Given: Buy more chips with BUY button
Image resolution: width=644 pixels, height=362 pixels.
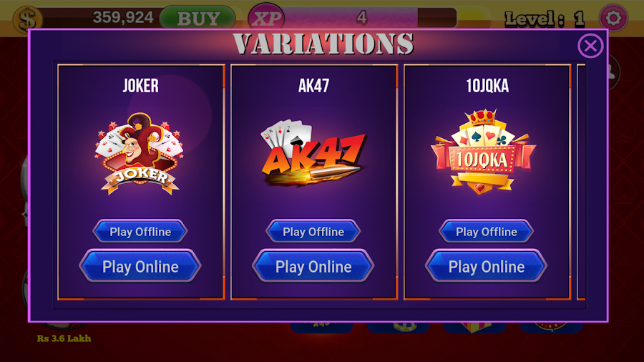Looking at the screenshot, I should pyautogui.click(x=197, y=18).
